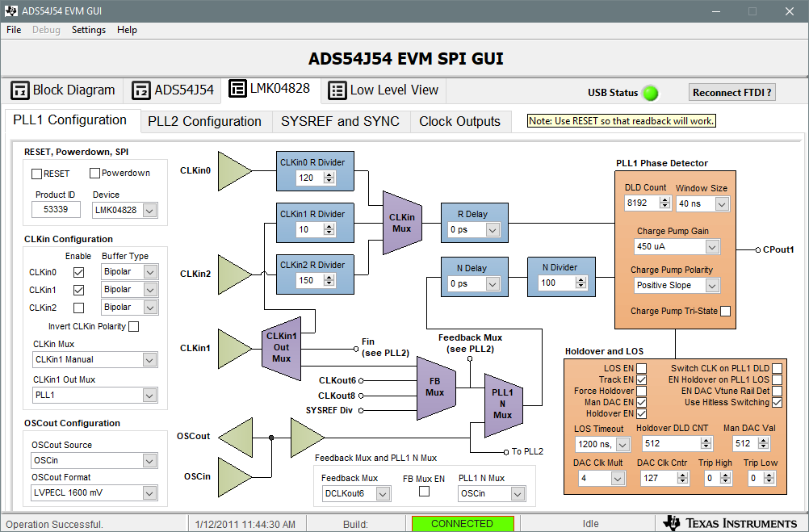Click the Texas Instruments logo
The width and height of the screenshot is (809, 532).
tap(730, 523)
